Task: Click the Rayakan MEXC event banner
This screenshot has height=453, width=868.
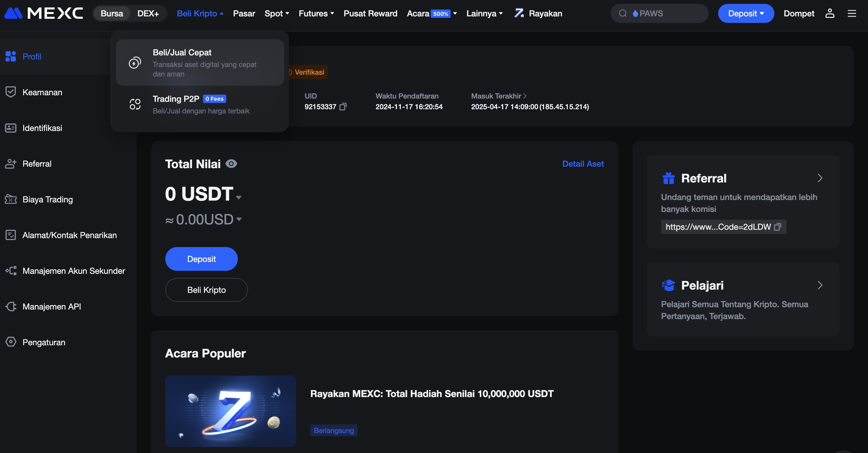Action: tap(230, 411)
